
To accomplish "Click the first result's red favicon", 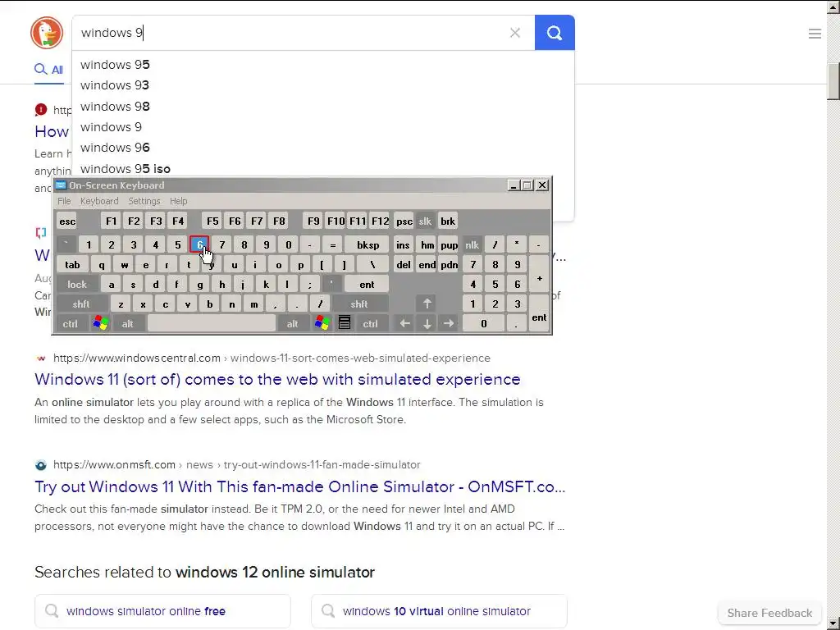I will tap(41, 110).
